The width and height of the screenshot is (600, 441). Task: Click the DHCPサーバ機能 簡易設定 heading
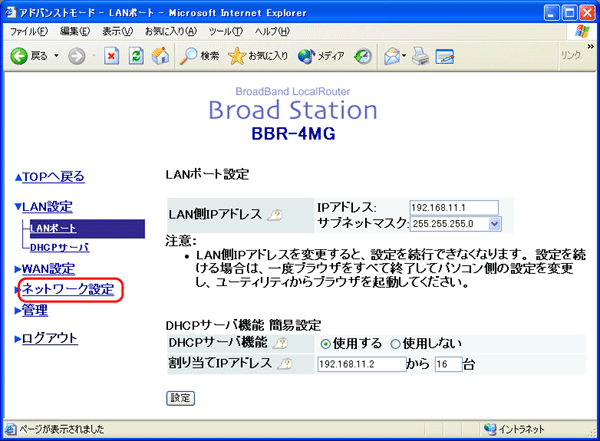(x=243, y=325)
